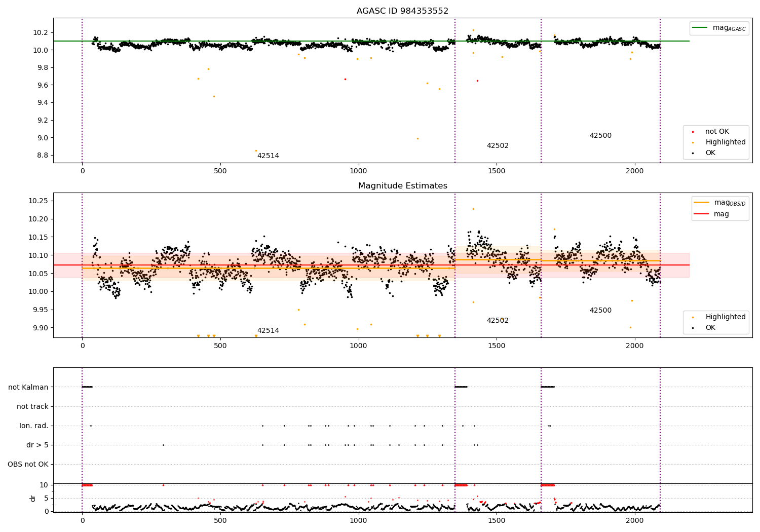The height and width of the screenshot is (532, 760).
Task: Click the 'not Kalman' row label
Action: [28, 387]
